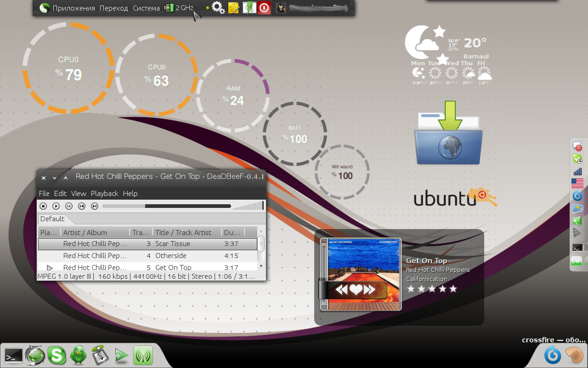Screen dimensions: 588x368
Task: Click the Duration column header
Action: coord(233,232)
